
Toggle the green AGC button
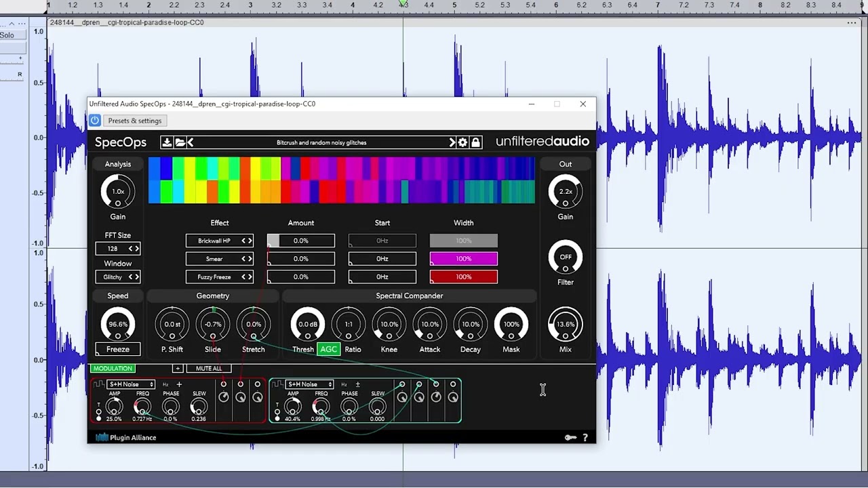coord(328,349)
